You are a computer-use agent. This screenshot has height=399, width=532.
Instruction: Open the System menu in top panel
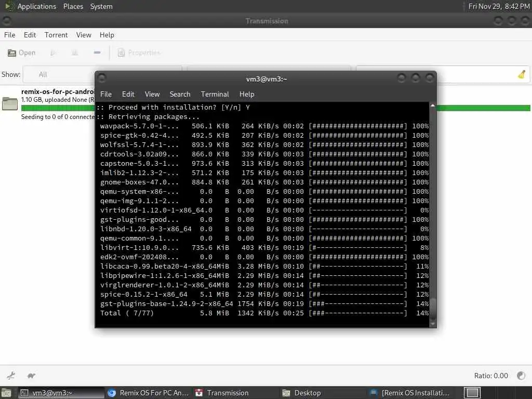pyautogui.click(x=101, y=6)
